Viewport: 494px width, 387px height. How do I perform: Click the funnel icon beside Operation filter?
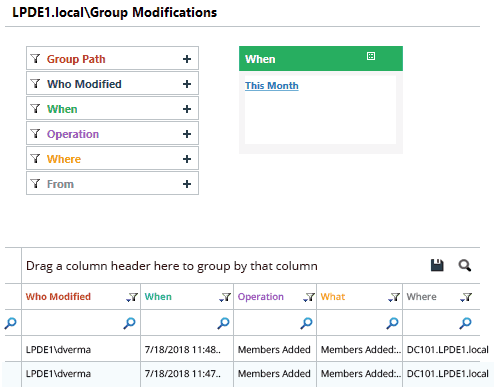click(x=35, y=134)
